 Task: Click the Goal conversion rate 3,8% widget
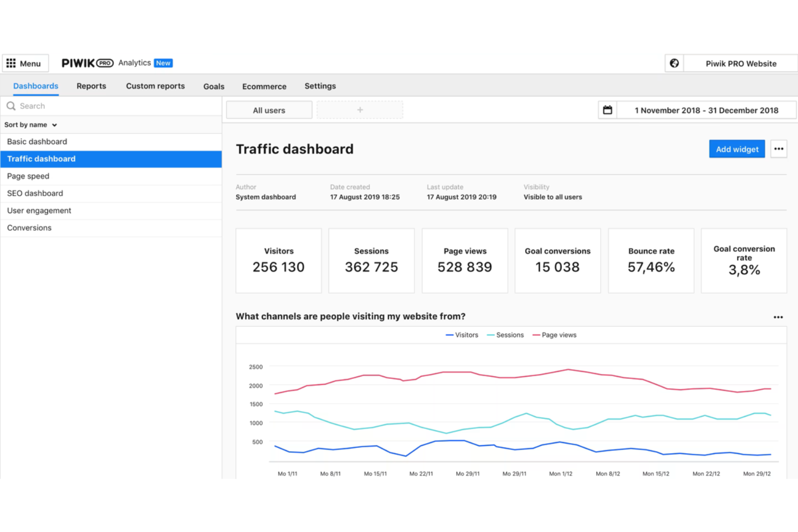[744, 261]
